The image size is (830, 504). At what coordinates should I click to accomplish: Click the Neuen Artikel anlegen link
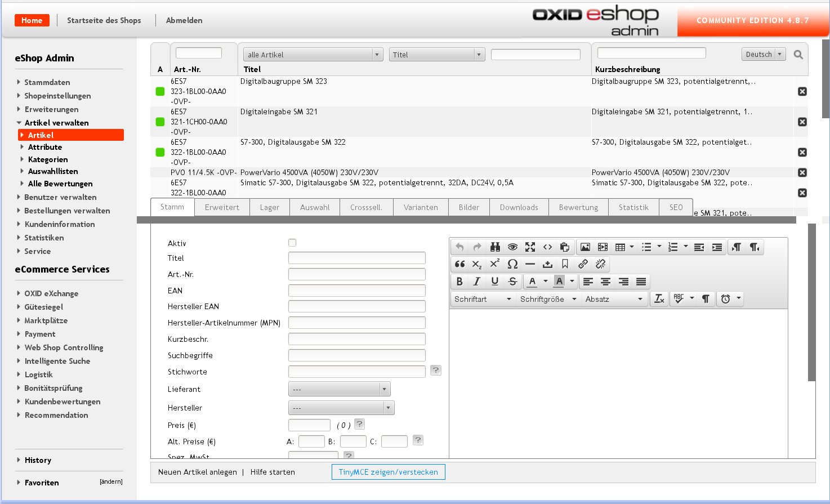click(198, 472)
